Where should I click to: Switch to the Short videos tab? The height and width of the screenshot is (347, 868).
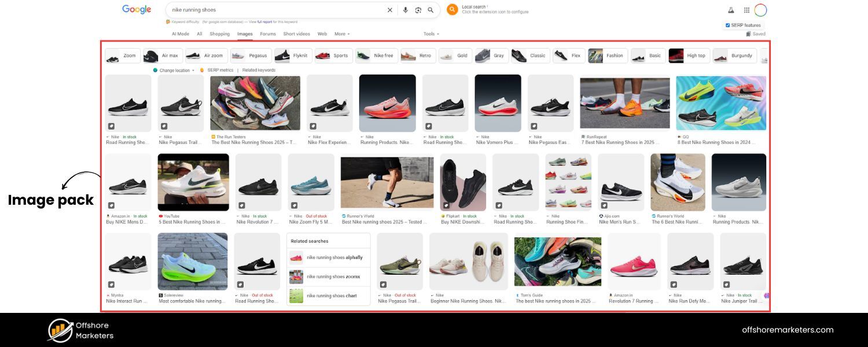[296, 34]
